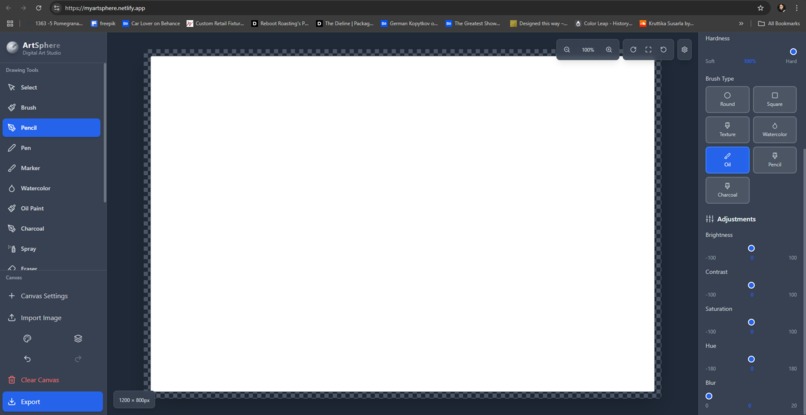Open the color palette icon
Viewport: 806px width, 415px height.
click(28, 338)
